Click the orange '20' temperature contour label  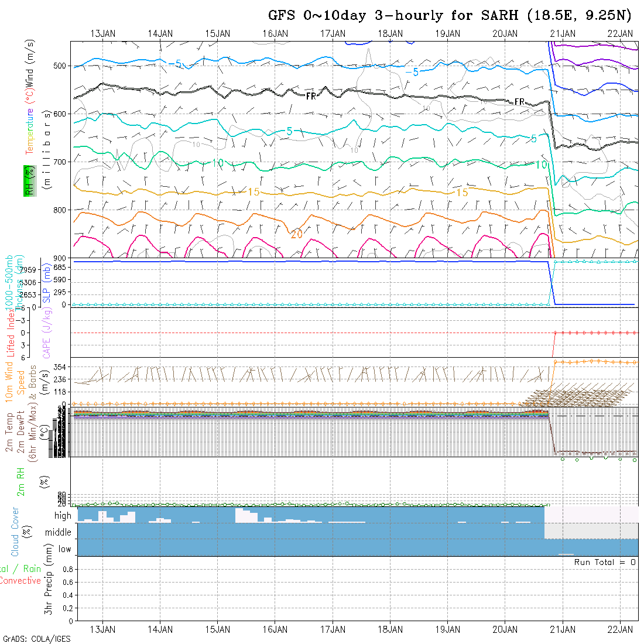click(296, 234)
